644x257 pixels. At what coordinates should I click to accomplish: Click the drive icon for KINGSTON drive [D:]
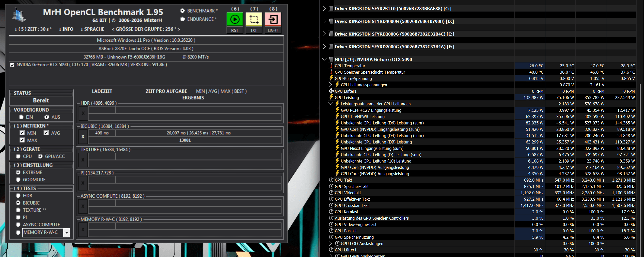coord(331,21)
